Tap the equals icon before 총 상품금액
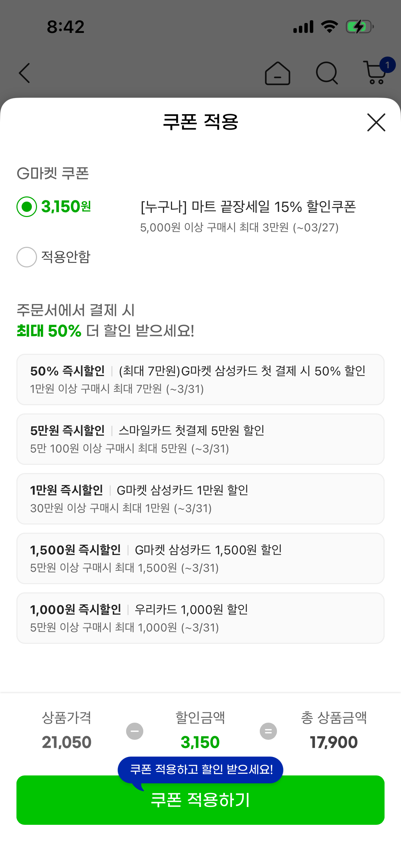The image size is (401, 868). coord(268,731)
